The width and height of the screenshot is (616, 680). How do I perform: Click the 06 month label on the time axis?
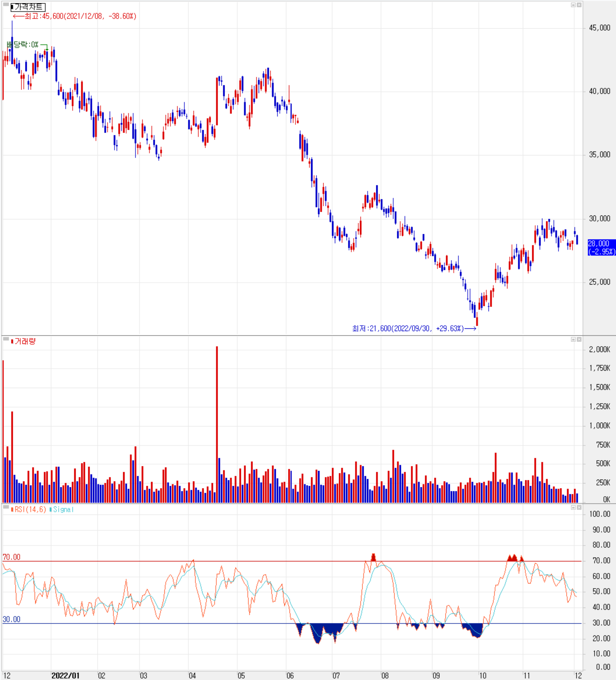click(x=290, y=675)
